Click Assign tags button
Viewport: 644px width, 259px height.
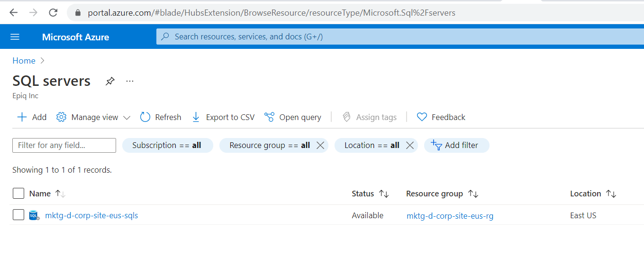[369, 117]
